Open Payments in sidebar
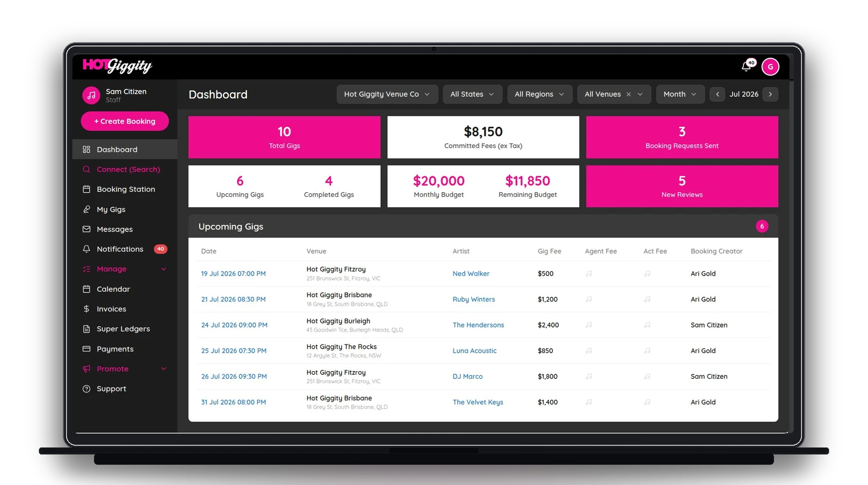 tap(125, 349)
